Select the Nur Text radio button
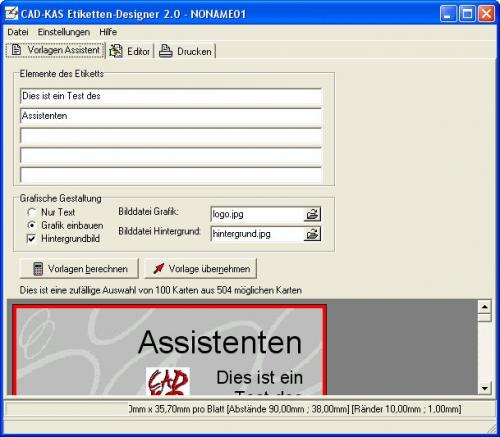The image size is (500, 437). [31, 212]
